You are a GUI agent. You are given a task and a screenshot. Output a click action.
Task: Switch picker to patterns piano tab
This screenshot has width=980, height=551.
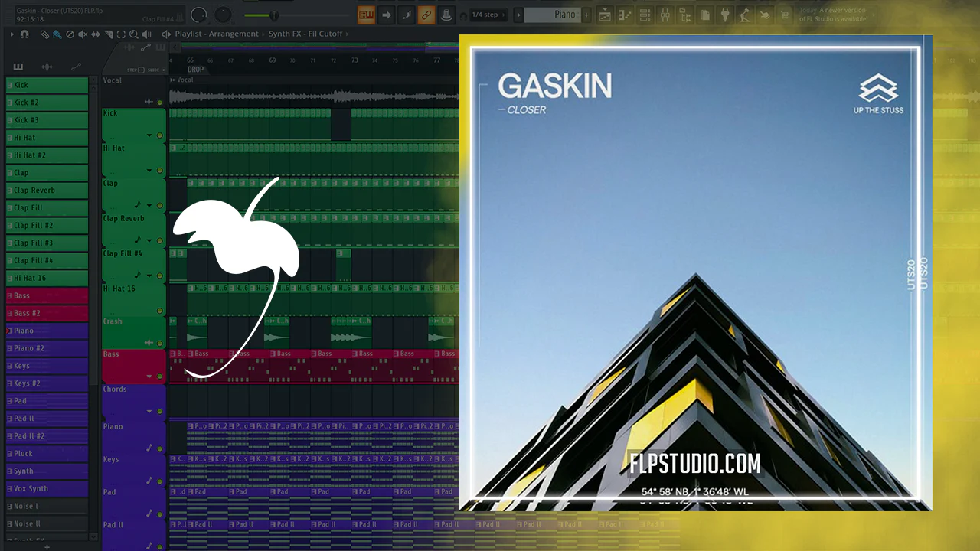coord(18,67)
